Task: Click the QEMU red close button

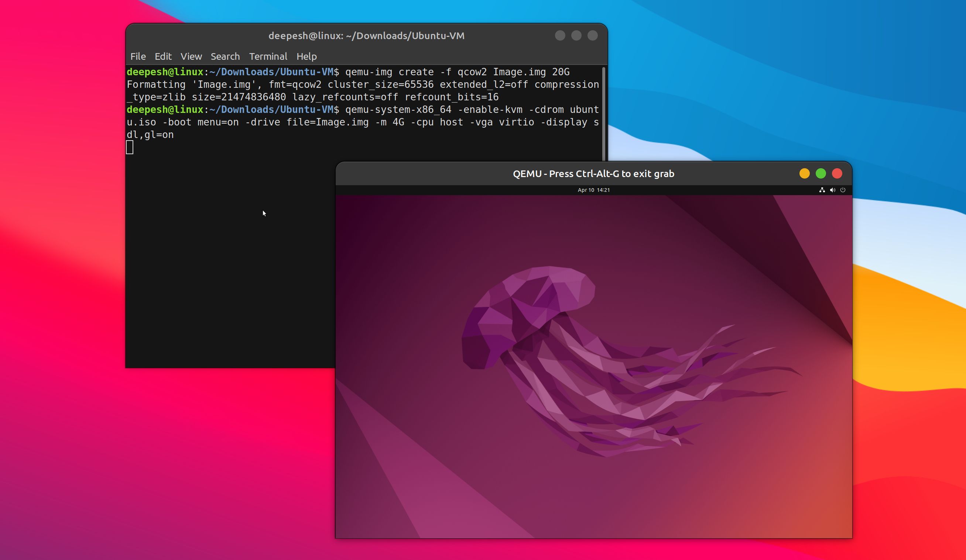Action: (838, 173)
